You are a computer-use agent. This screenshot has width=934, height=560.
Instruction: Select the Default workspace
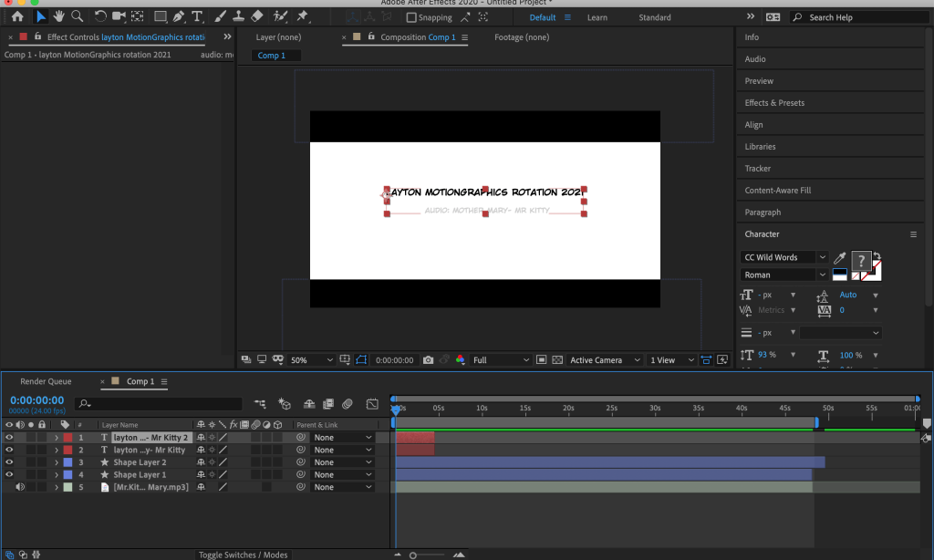[x=543, y=17]
